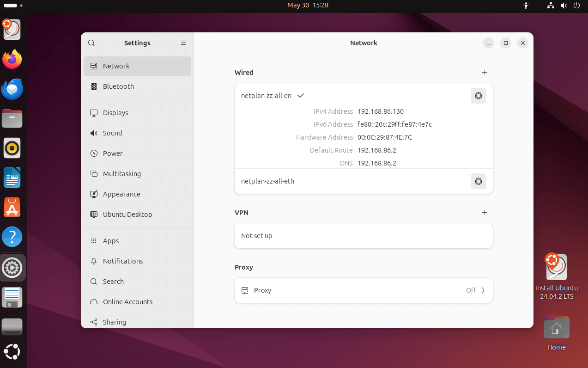Screen dimensions: 588x368
Task: Open gear settings for netplan-zz-all-eth
Action: [x=478, y=181]
